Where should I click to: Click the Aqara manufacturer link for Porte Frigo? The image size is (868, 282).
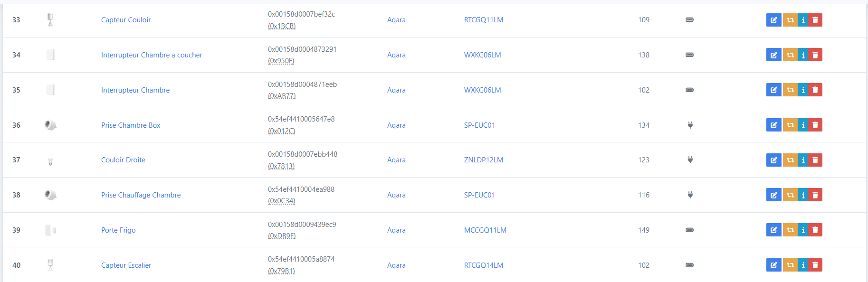(x=396, y=230)
